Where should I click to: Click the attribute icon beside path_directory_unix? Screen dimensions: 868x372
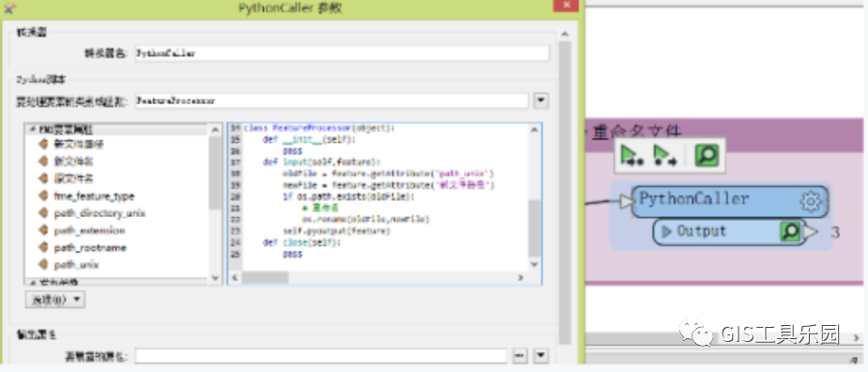tap(43, 213)
